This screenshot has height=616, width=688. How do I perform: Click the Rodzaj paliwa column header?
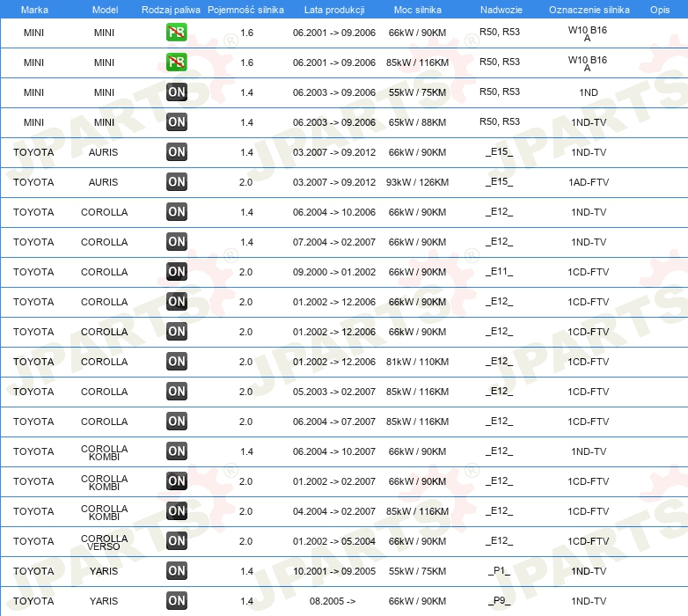pos(171,10)
